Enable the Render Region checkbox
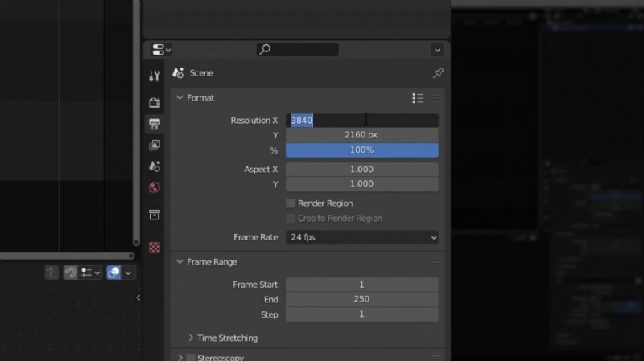 [x=291, y=203]
